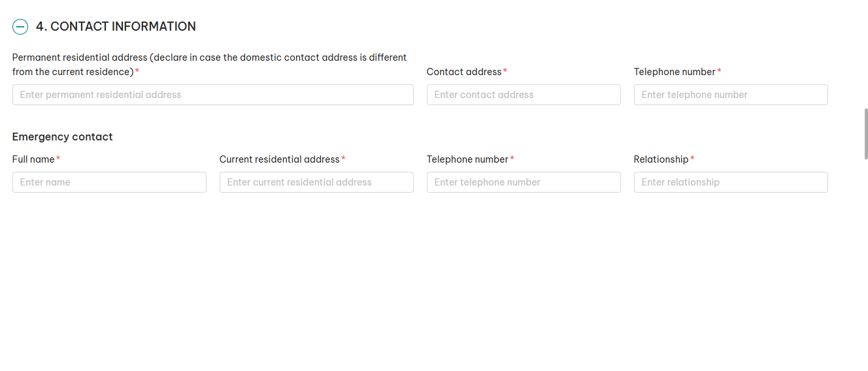Click the vertical page scrollbar thumb
The width and height of the screenshot is (868, 371).
[x=866, y=134]
